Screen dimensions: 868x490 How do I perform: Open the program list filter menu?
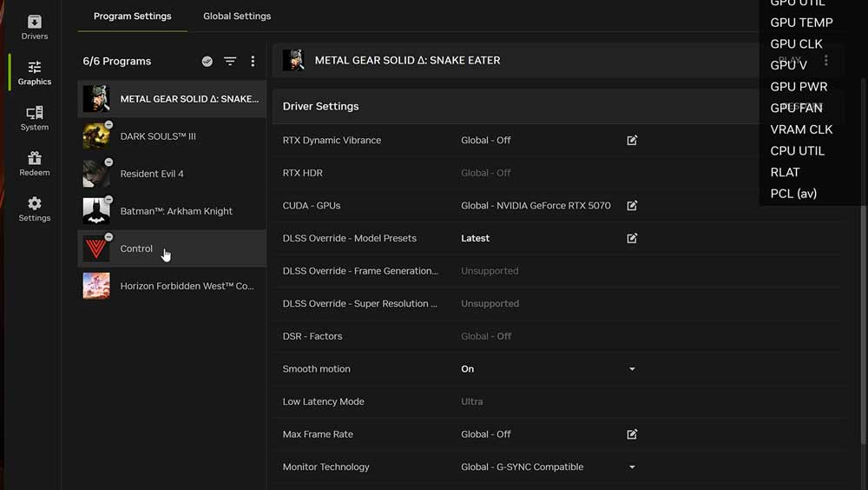(230, 62)
